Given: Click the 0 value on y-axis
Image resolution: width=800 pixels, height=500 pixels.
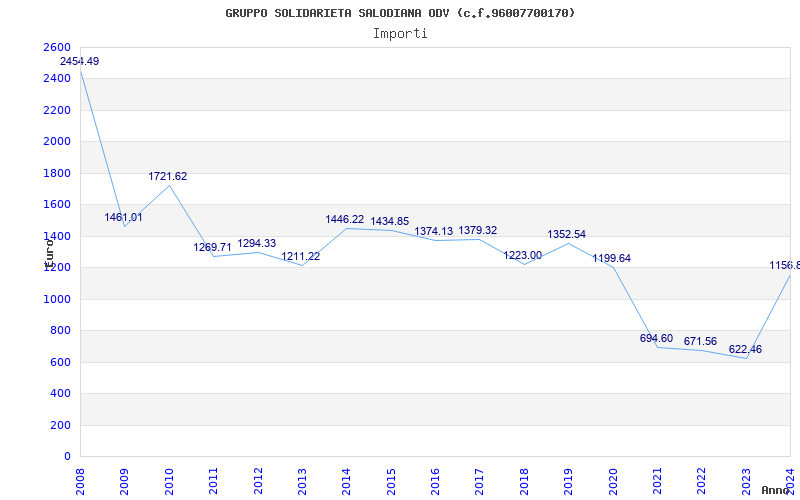Looking at the screenshot, I should (x=67, y=457).
